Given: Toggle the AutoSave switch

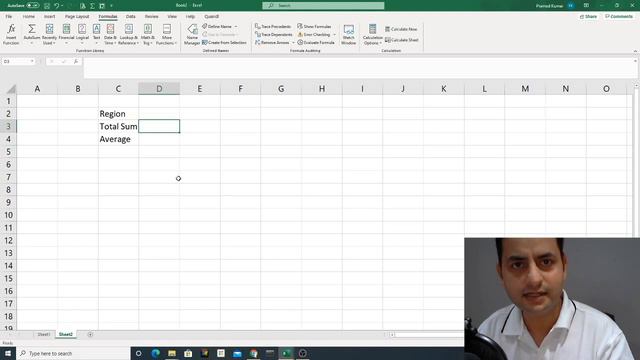Looking at the screenshot, I should point(33,6).
